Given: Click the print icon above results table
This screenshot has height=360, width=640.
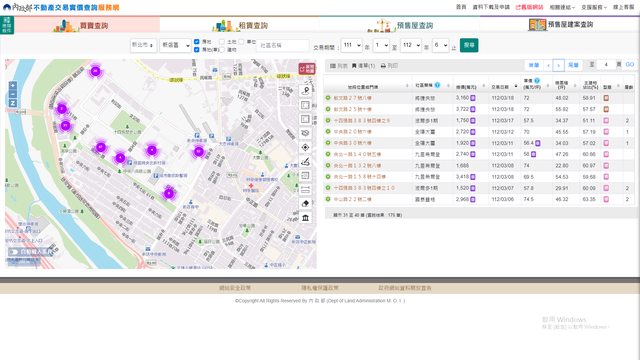Looking at the screenshot, I should [x=389, y=66].
